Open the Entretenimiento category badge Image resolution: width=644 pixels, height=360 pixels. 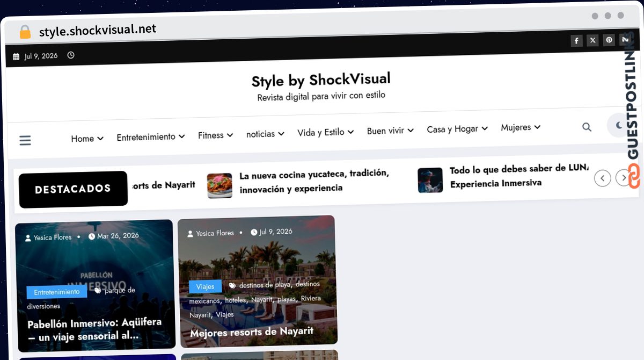(56, 292)
